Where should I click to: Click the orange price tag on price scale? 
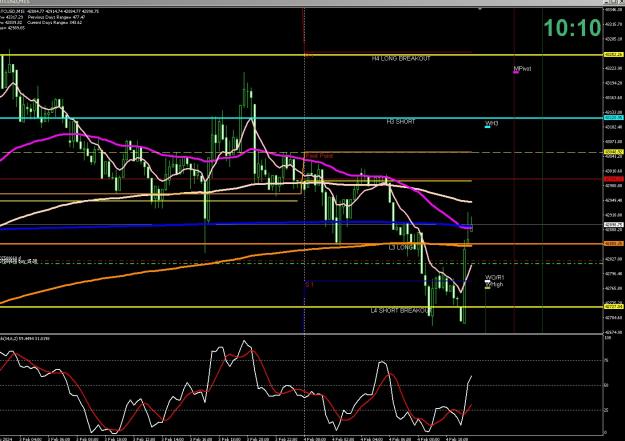click(614, 244)
